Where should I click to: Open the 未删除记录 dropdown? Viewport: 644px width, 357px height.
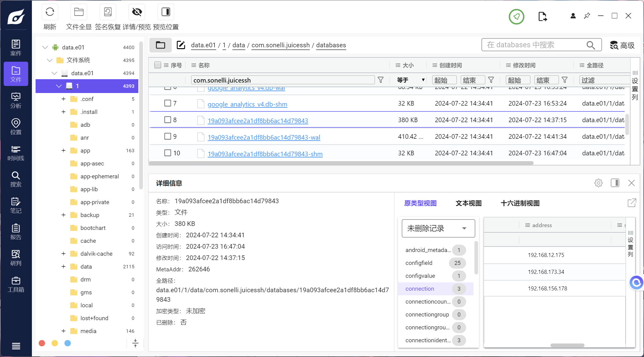click(438, 228)
